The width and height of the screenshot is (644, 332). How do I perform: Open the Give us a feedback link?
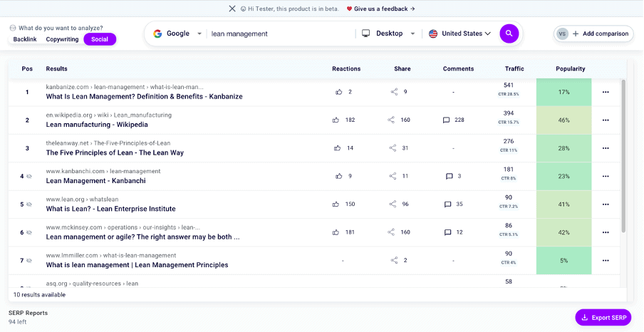pos(381,9)
